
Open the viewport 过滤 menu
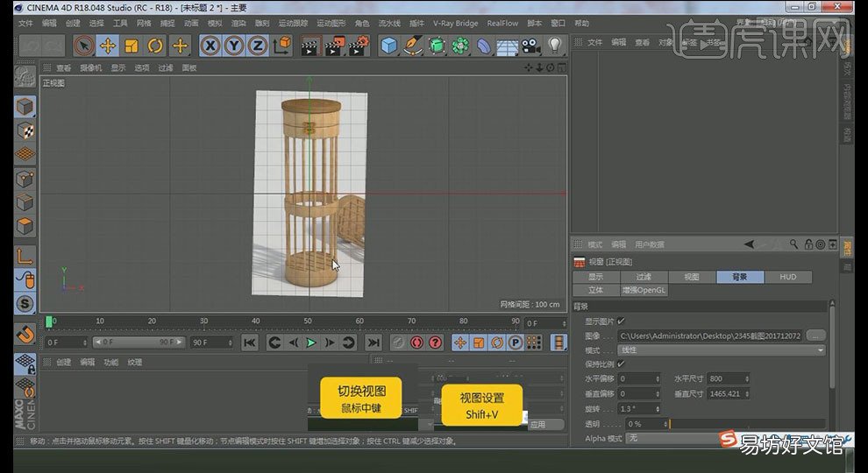point(166,68)
